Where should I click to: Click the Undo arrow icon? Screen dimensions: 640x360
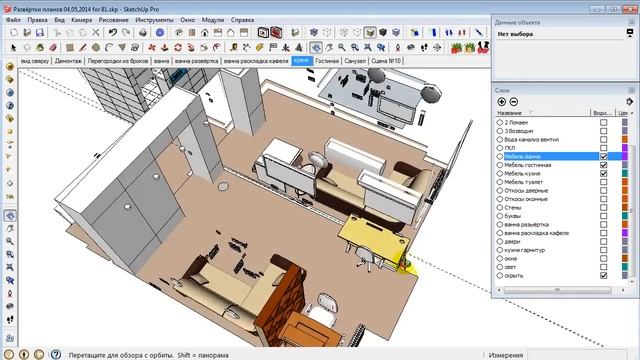coord(113,33)
